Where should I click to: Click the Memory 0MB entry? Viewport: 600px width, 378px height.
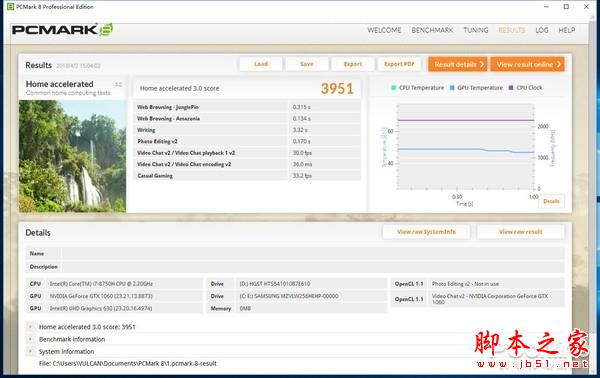(245, 308)
